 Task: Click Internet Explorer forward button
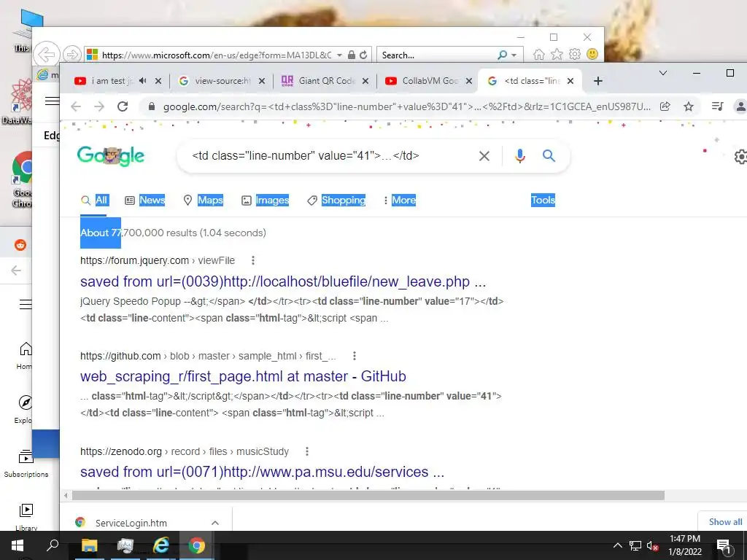click(72, 54)
